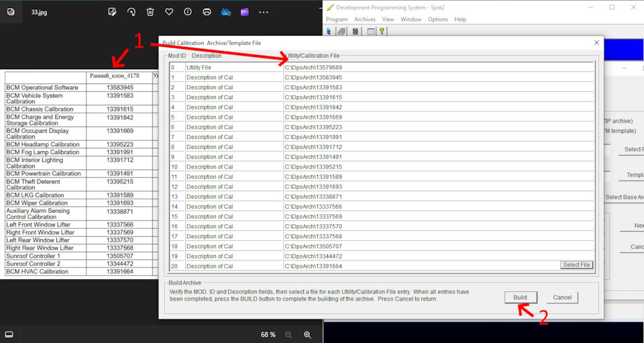
Task: Select path cell C:\DpsArch\13395215
Action: [x=438, y=166]
